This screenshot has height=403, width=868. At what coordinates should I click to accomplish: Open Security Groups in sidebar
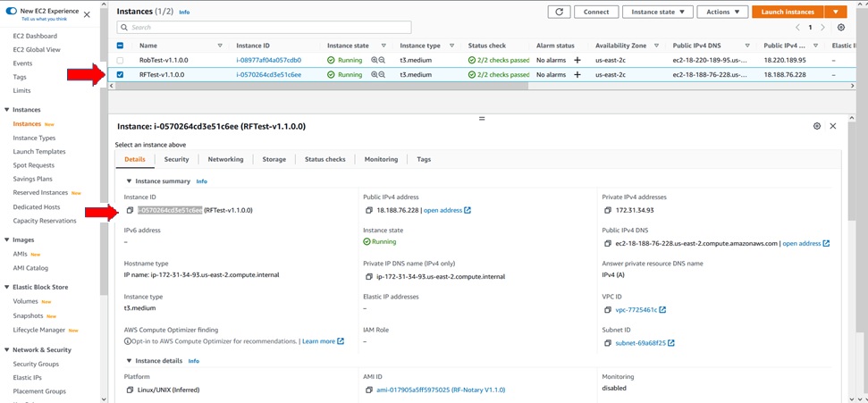point(36,365)
